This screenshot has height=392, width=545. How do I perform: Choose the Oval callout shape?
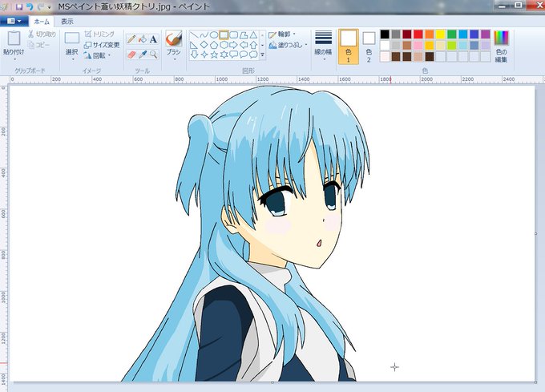(x=244, y=55)
